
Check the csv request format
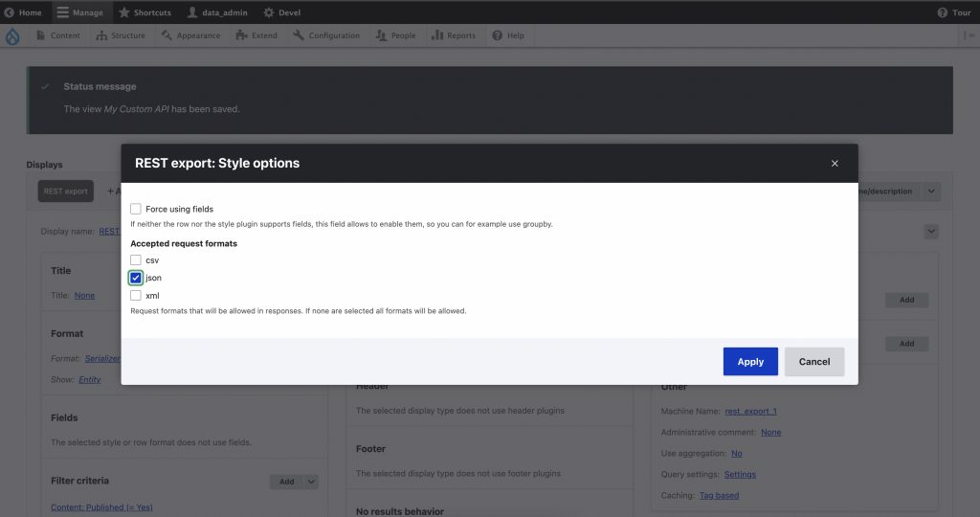(136, 260)
